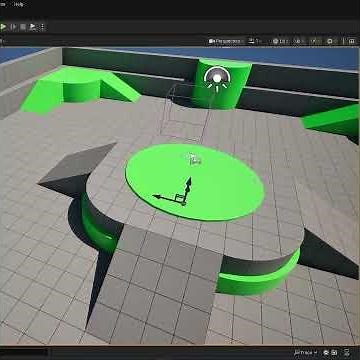Open the Help menu
The image size is (360, 360).
[x=19, y=5]
